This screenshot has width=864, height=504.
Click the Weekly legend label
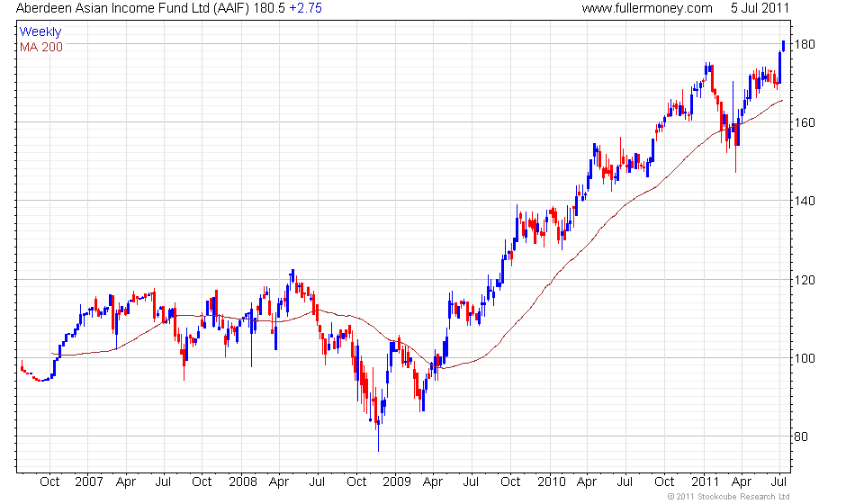[x=40, y=31]
